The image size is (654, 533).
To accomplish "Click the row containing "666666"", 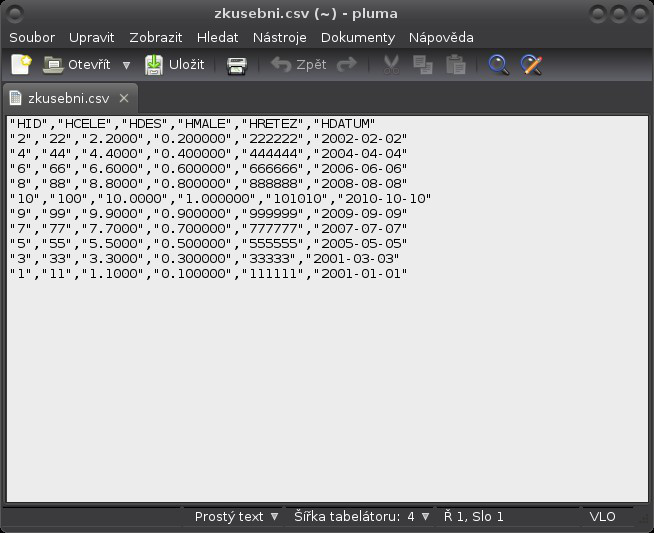I will 208,169.
